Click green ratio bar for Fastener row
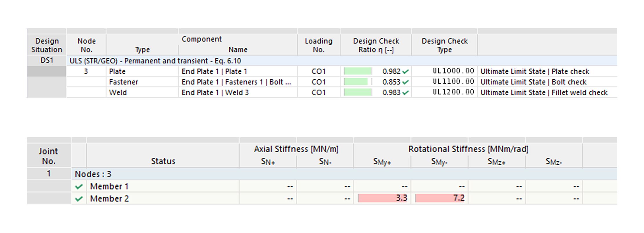Screen dimensions: 644x233 [x=356, y=82]
